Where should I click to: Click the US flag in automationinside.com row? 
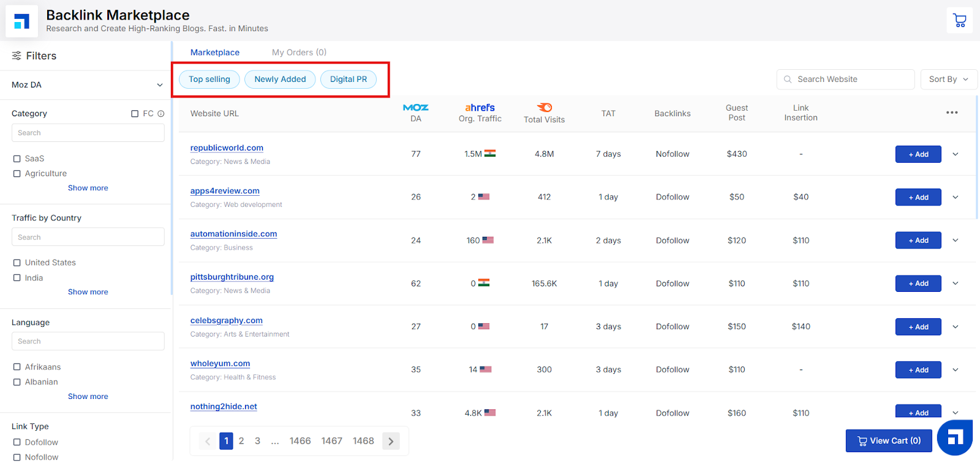pyautogui.click(x=488, y=240)
